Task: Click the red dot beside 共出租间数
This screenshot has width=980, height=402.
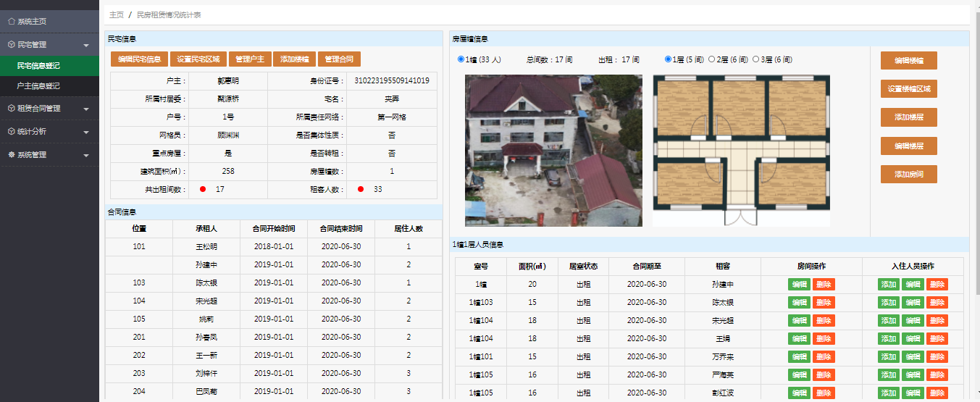Action: 203,189
